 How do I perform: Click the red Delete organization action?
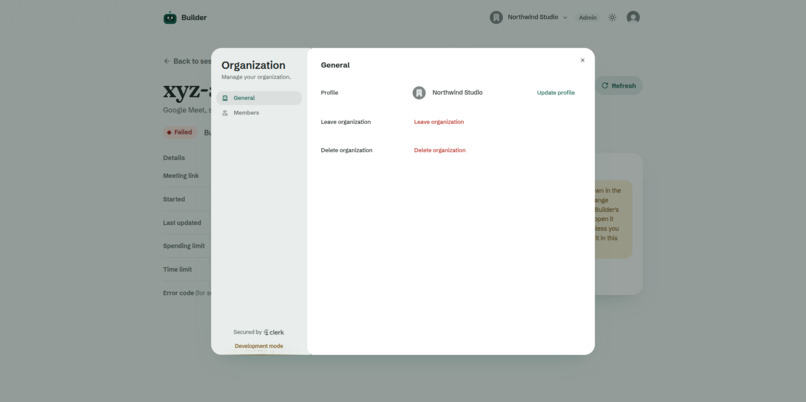(439, 150)
